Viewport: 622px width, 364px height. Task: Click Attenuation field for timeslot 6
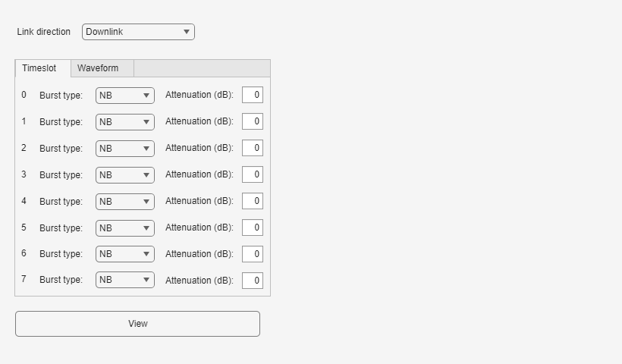point(253,254)
